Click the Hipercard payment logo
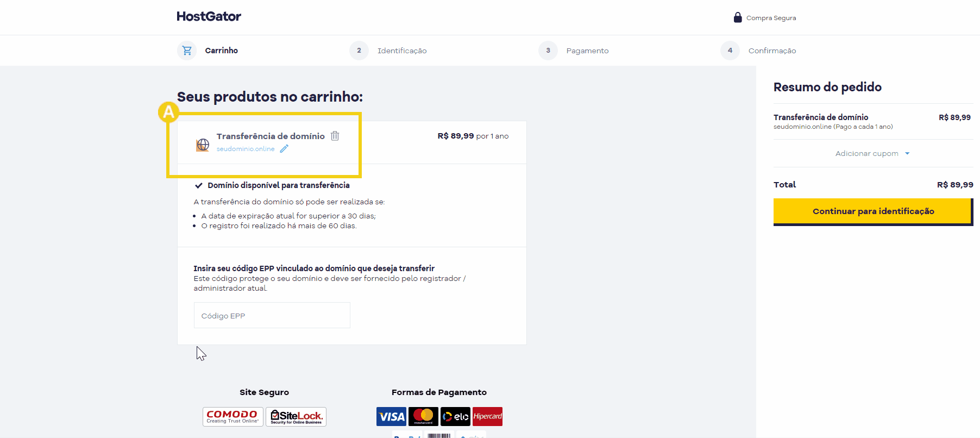This screenshot has width=980, height=438. (487, 417)
